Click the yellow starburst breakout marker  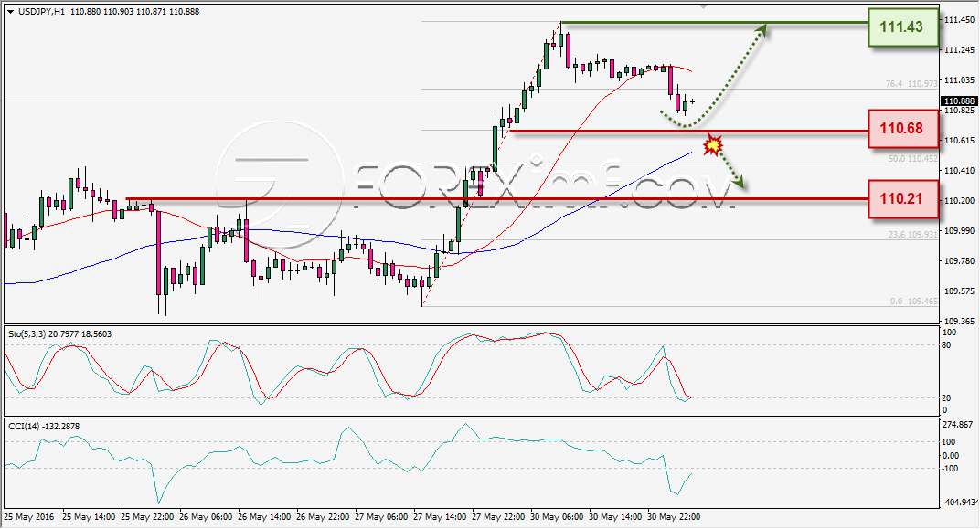tap(712, 145)
